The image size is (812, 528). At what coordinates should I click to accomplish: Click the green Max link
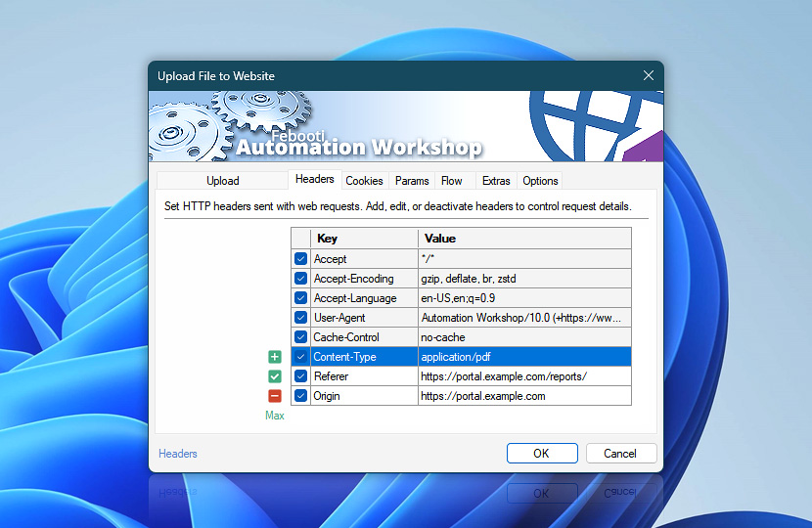point(275,416)
